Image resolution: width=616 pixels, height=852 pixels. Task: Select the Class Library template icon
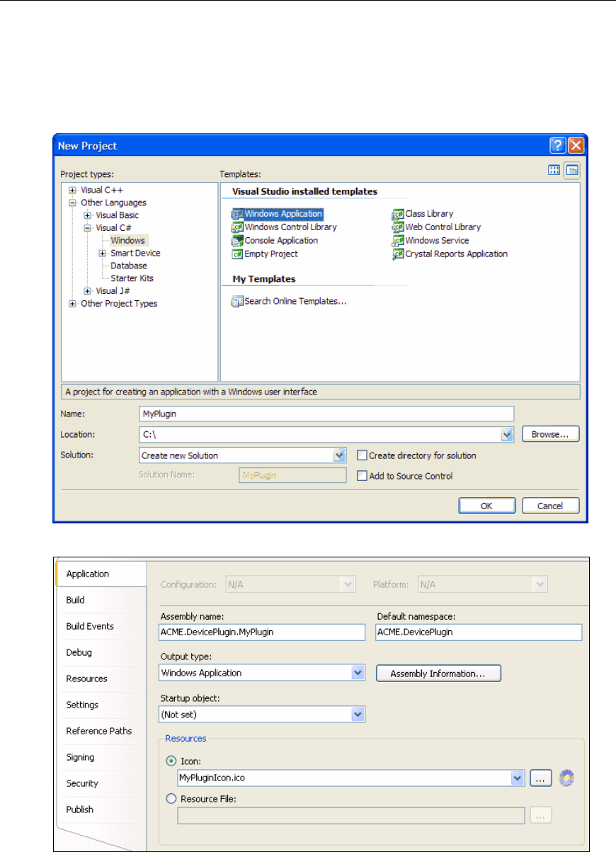point(398,214)
